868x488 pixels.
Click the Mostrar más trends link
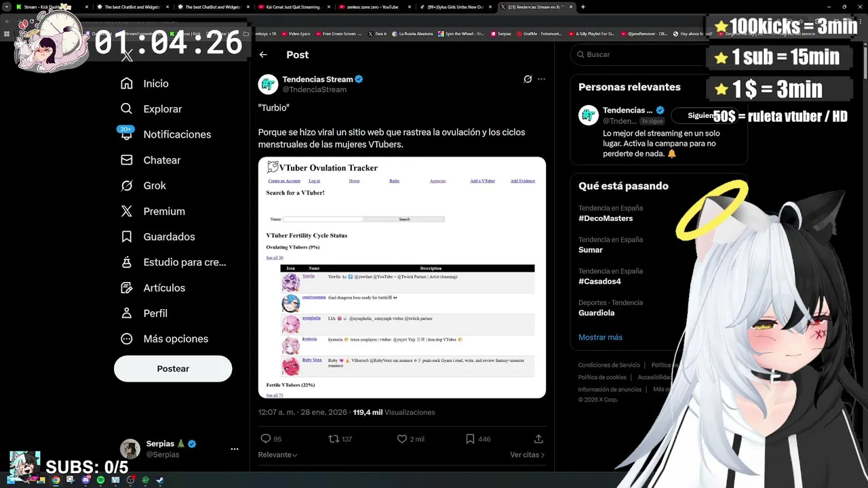(600, 338)
